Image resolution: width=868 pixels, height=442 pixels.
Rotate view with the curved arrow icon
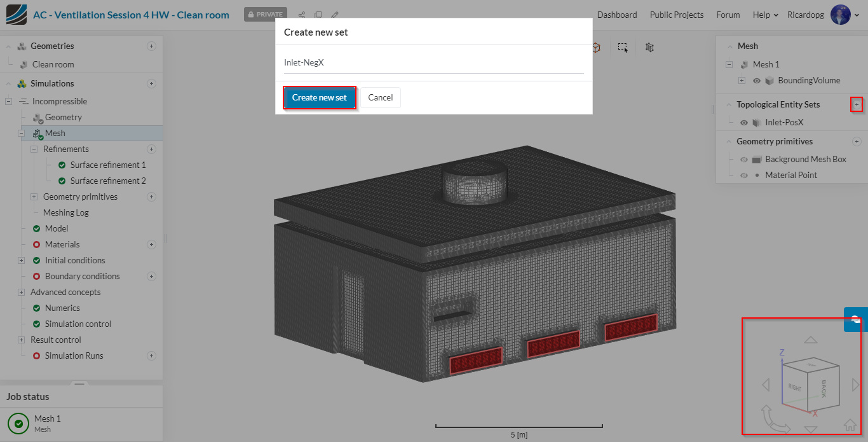[x=774, y=419]
